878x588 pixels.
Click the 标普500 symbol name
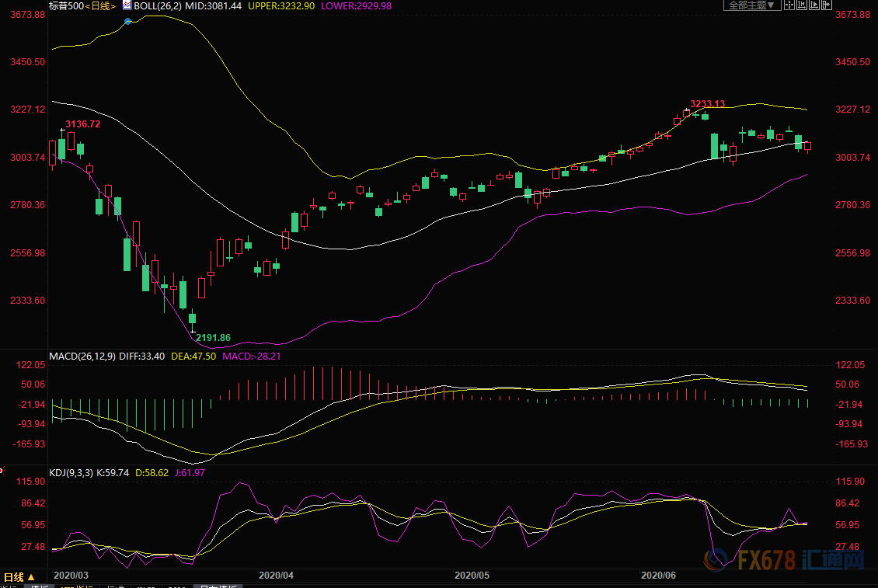coord(66,5)
